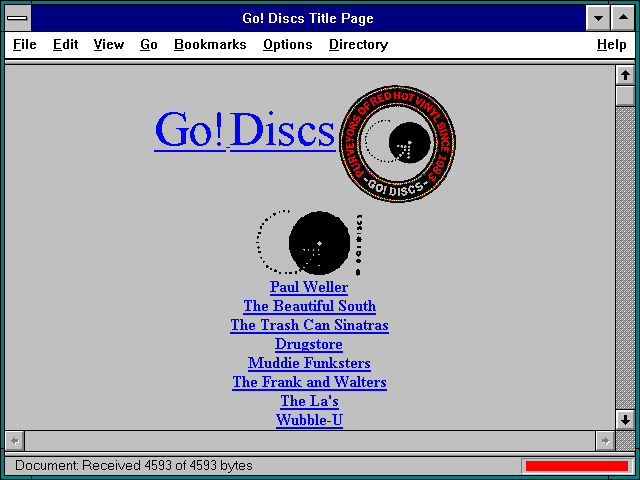
Task: Click the round red Go! Discs vinyl logo
Action: [x=398, y=144]
